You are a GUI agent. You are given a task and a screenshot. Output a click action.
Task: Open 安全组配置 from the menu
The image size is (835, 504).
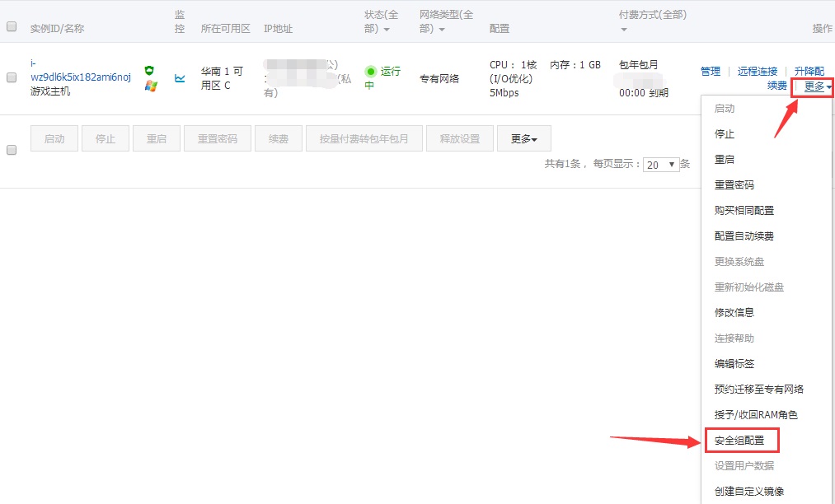739,441
